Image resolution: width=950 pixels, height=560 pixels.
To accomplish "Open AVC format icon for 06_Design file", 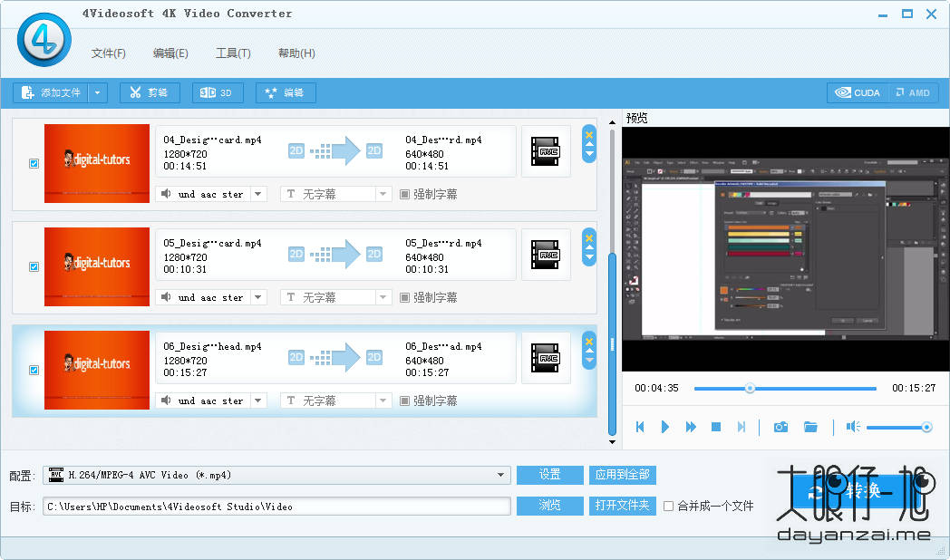I will click(x=546, y=358).
